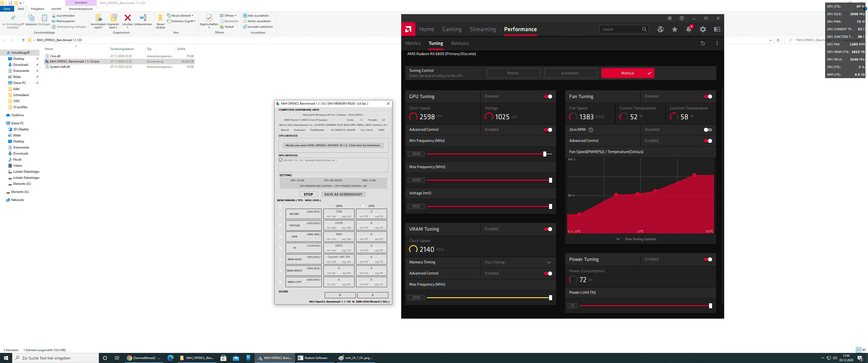This screenshot has width=868, height=363.
Task: Toggle the GPU Tuning enabled switch
Action: point(548,96)
